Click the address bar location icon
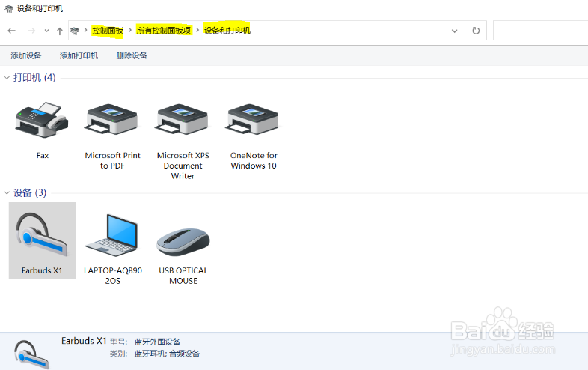The image size is (588, 370). click(75, 31)
